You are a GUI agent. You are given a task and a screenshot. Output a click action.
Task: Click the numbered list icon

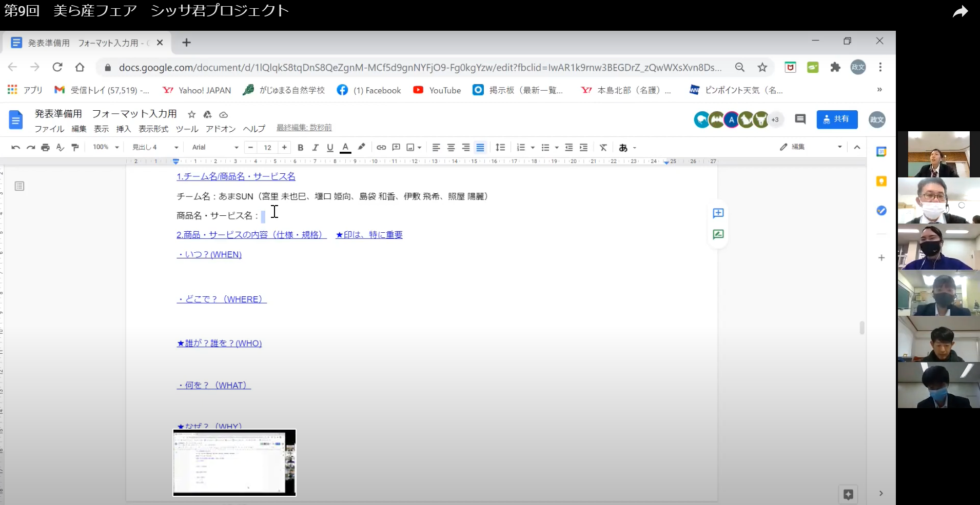click(521, 148)
